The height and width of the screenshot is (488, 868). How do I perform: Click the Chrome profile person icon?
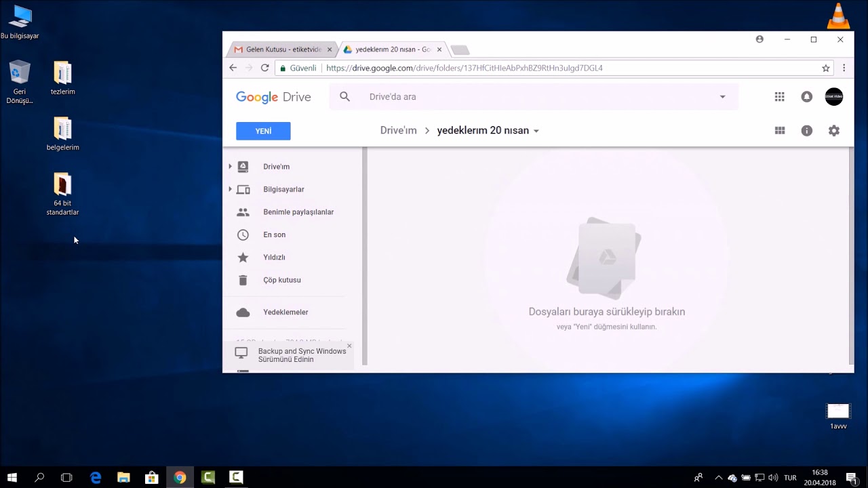pyautogui.click(x=759, y=39)
